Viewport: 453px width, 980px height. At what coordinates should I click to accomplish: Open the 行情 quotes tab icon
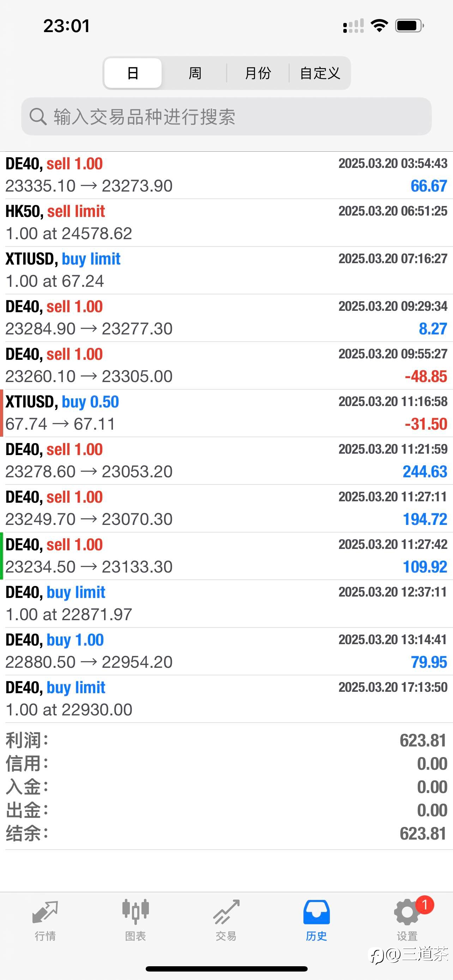tap(45, 912)
